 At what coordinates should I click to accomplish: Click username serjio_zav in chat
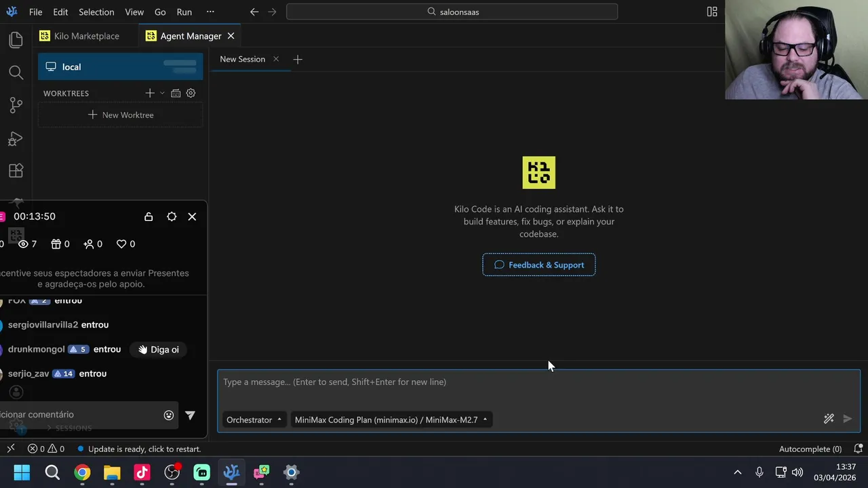click(28, 373)
